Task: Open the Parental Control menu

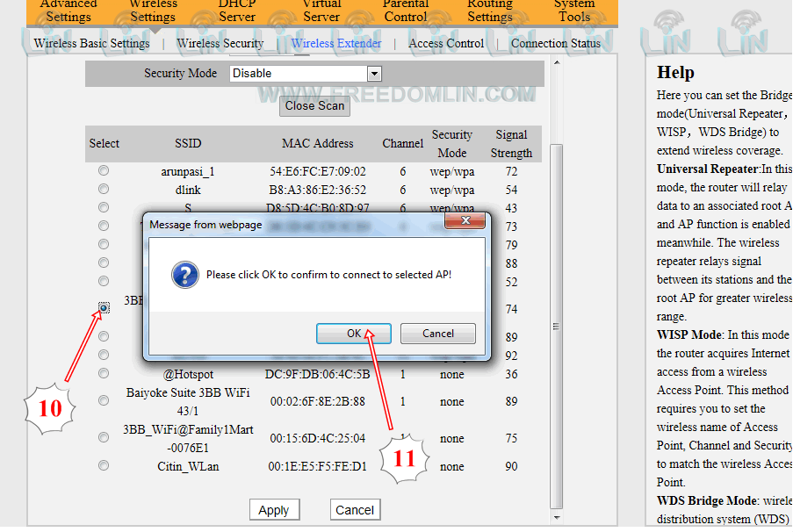Action: click(406, 11)
